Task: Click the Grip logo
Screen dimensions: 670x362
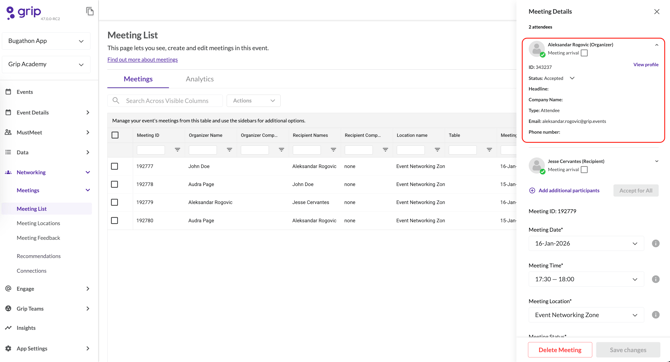Action: [24, 12]
